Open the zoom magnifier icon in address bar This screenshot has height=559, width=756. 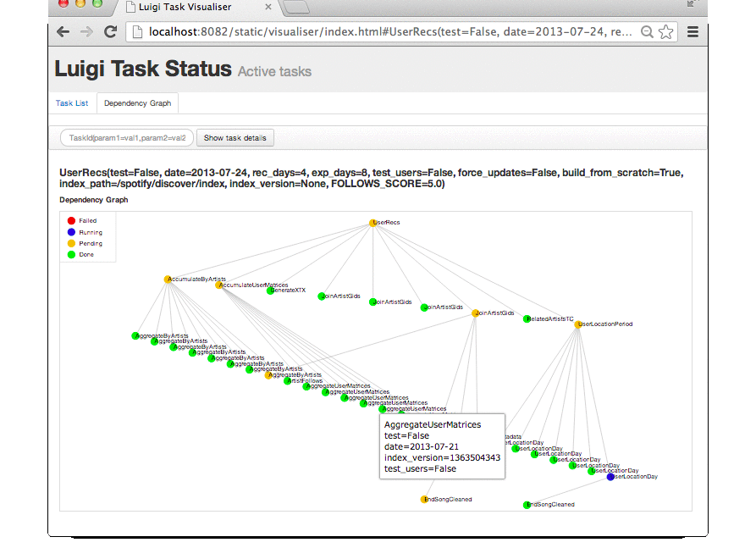647,32
